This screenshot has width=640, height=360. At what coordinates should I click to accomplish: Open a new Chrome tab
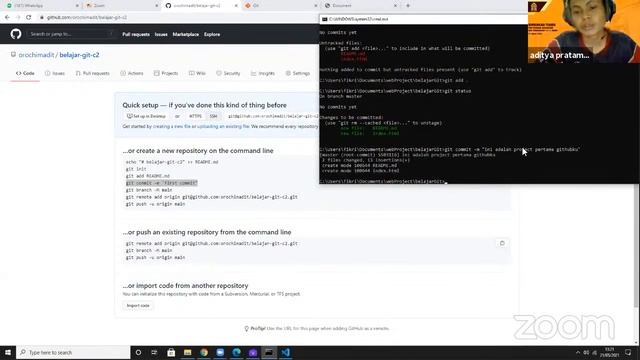408,6
